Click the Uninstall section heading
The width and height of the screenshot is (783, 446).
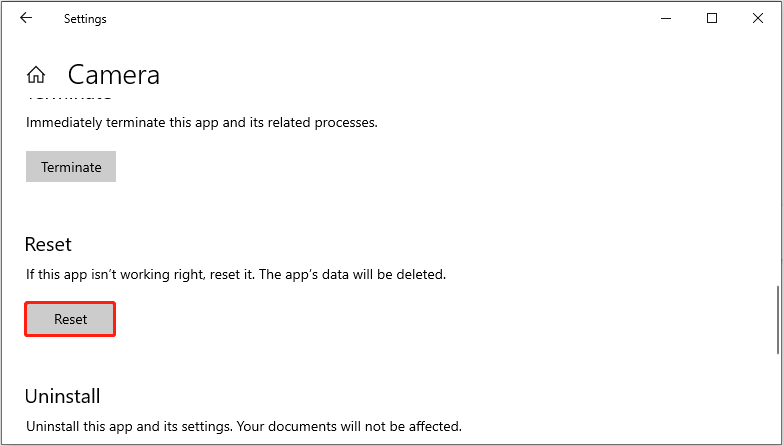click(62, 396)
